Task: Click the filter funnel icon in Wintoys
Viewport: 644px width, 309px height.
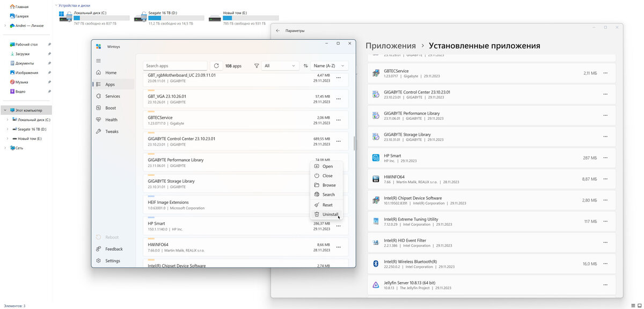Action: pyautogui.click(x=256, y=66)
